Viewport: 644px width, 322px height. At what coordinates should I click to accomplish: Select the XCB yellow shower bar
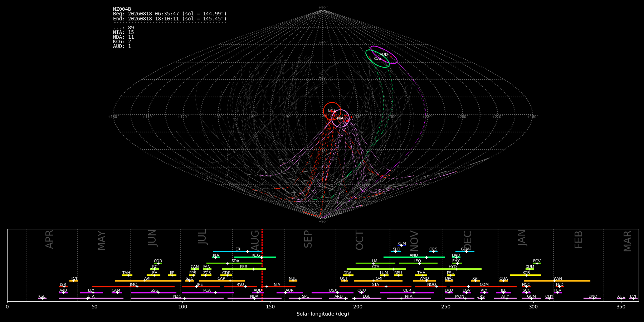[525, 275]
